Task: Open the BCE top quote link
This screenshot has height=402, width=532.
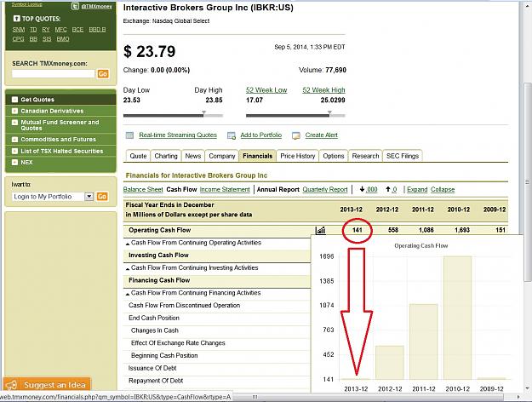Action: [x=77, y=30]
